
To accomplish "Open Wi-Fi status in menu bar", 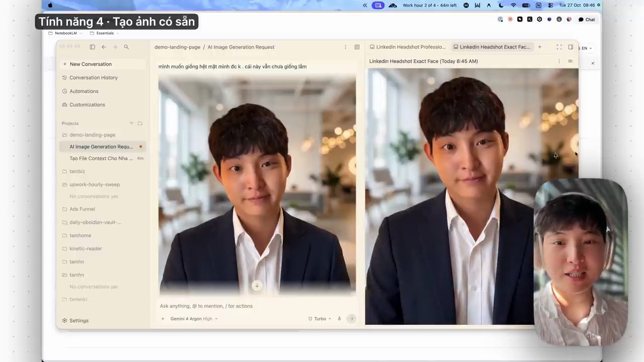I will point(513,6).
